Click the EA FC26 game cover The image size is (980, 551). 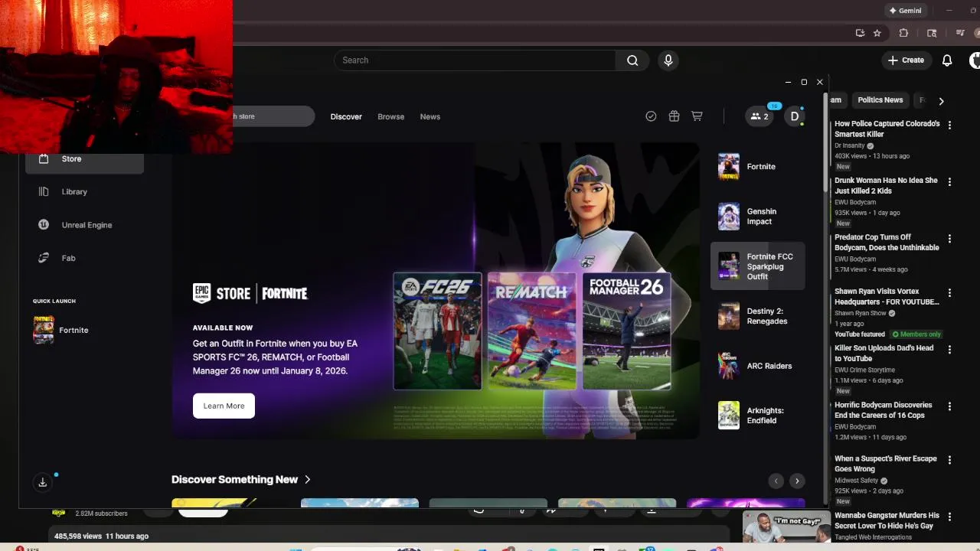pos(437,331)
